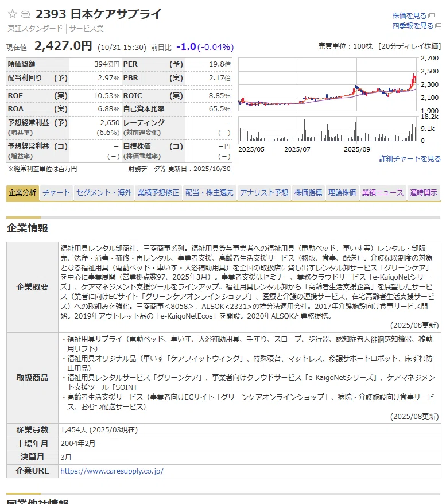Visit the caresupply.co.jp company URL
446x504 pixels.
[x=112, y=471]
